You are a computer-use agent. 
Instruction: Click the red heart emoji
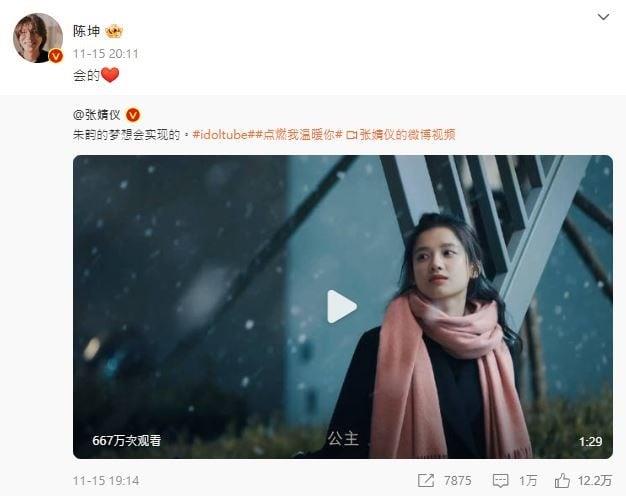[x=110, y=75]
